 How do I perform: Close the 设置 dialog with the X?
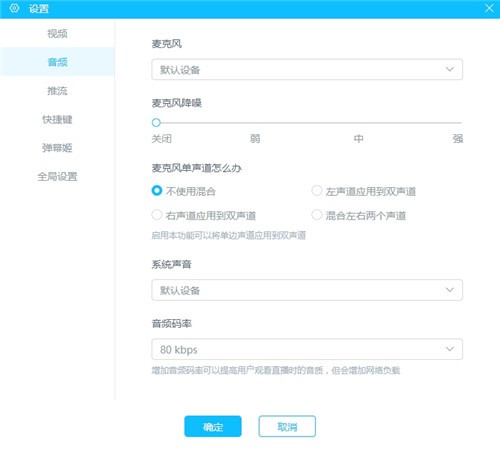[x=489, y=8]
